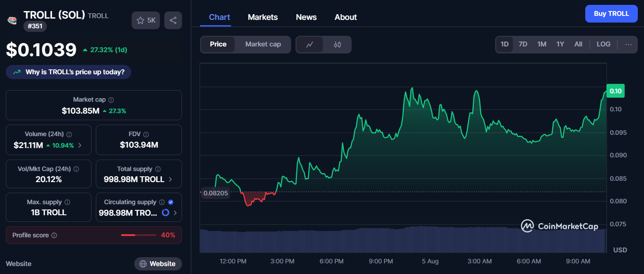Screen dimensions: 644x274
Task: Select the 1D time range
Action: click(504, 44)
